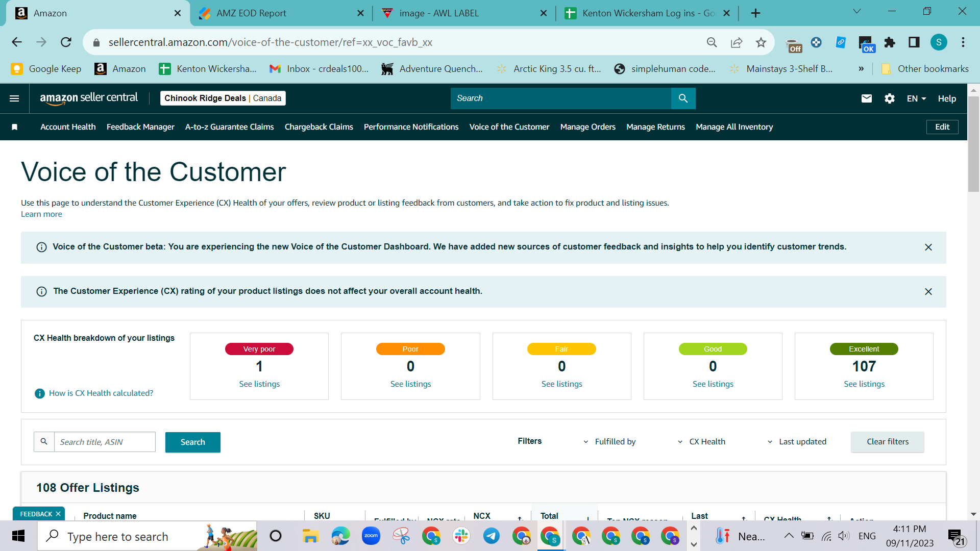Open the Chrome extensions puzzle icon
Screen dimensions: 980x551
[x=890, y=42]
